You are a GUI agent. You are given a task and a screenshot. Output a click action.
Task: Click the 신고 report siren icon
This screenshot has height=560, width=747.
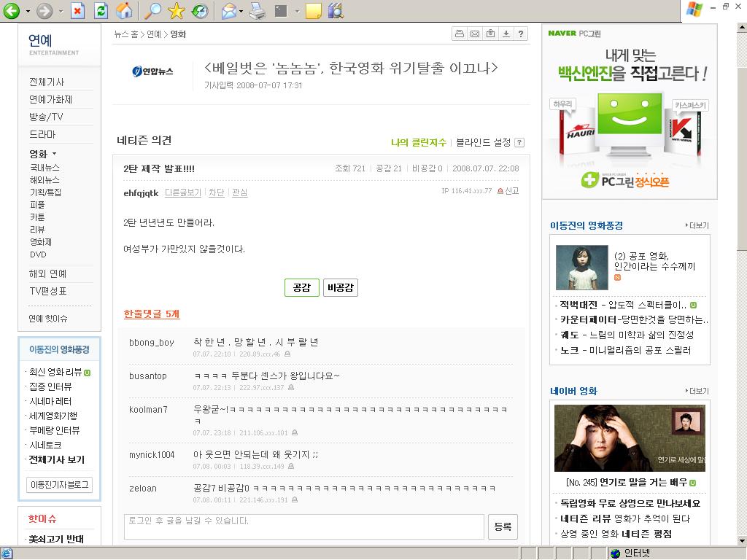(500, 191)
